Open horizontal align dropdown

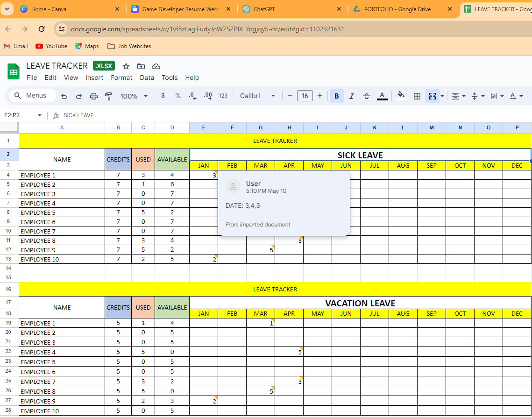[458, 96]
